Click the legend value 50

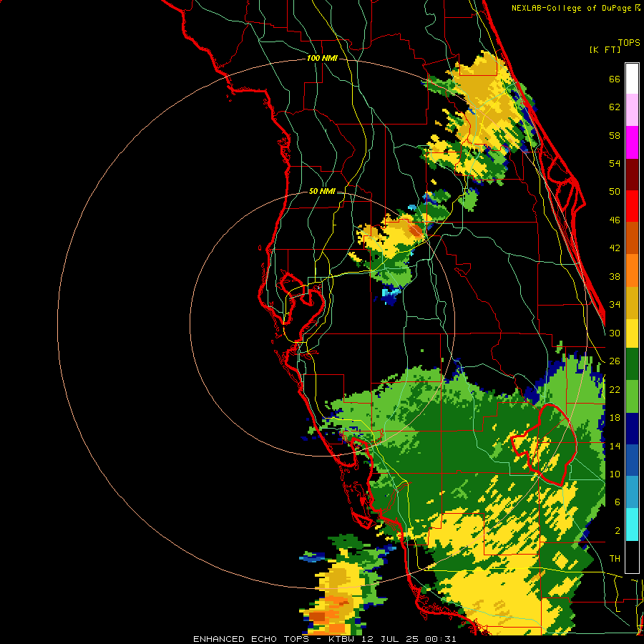click(x=615, y=192)
